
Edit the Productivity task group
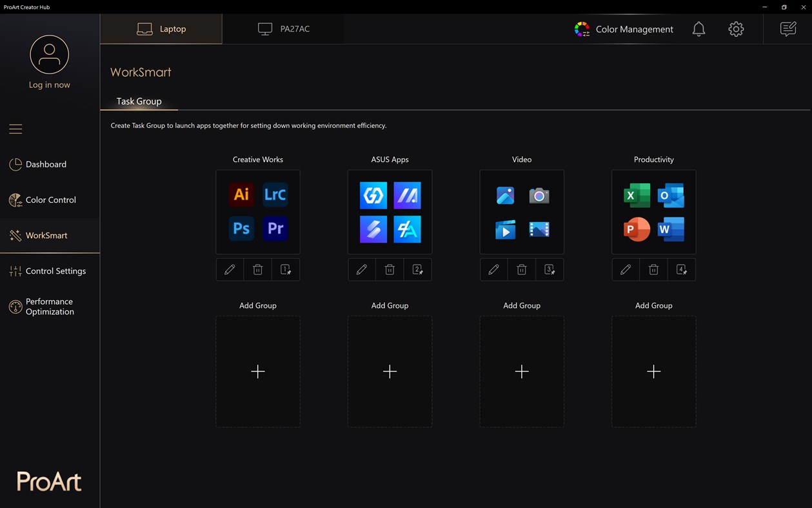(626, 270)
